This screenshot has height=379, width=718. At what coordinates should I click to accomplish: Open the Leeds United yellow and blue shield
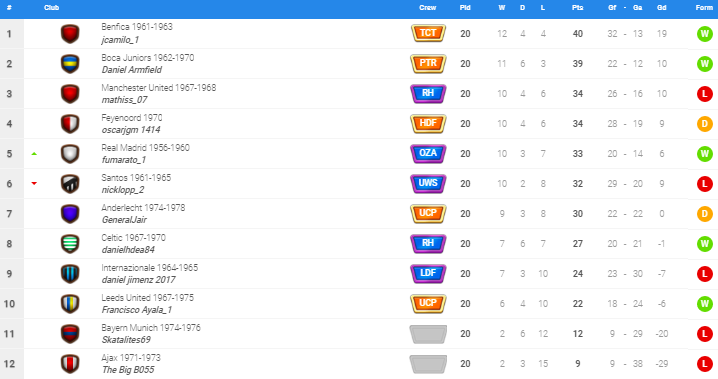pos(70,304)
